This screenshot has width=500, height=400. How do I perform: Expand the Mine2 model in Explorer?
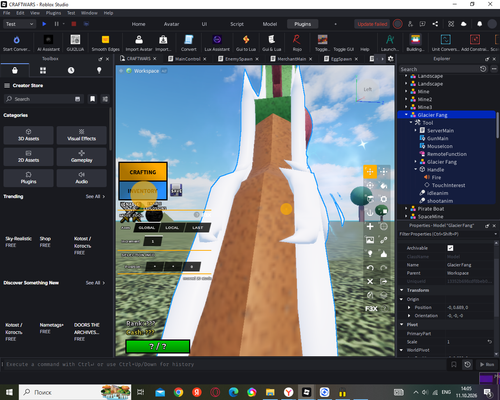(406, 99)
